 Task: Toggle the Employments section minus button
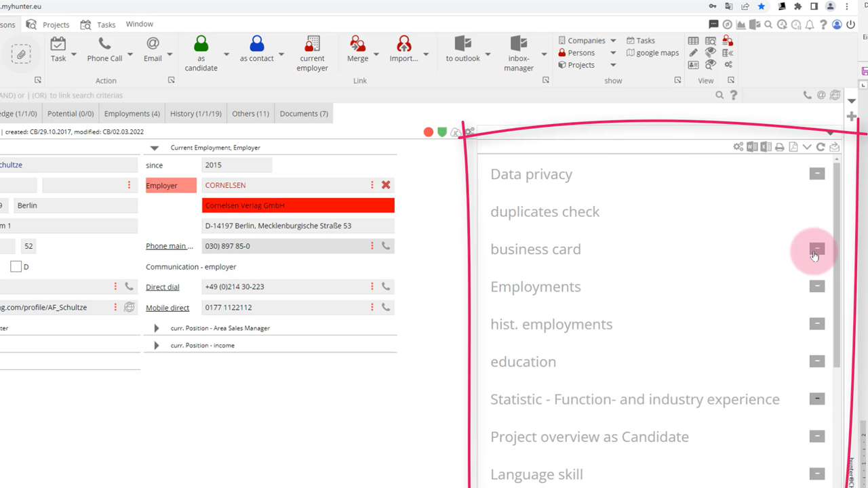tap(817, 286)
